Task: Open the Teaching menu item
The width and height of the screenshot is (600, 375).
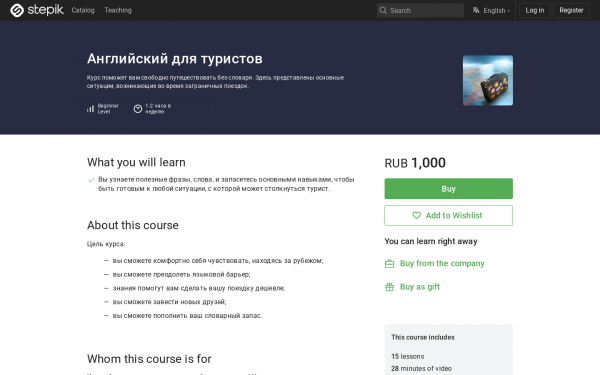Action: 118,10
